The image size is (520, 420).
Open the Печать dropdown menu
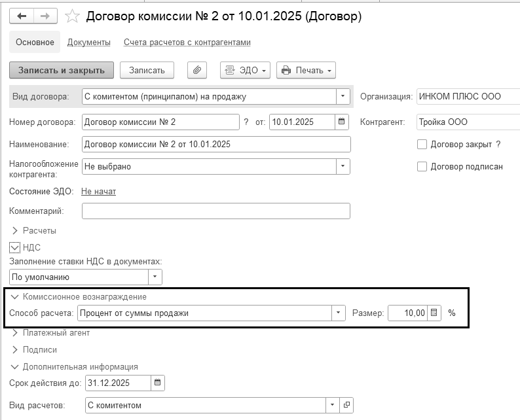click(x=306, y=70)
